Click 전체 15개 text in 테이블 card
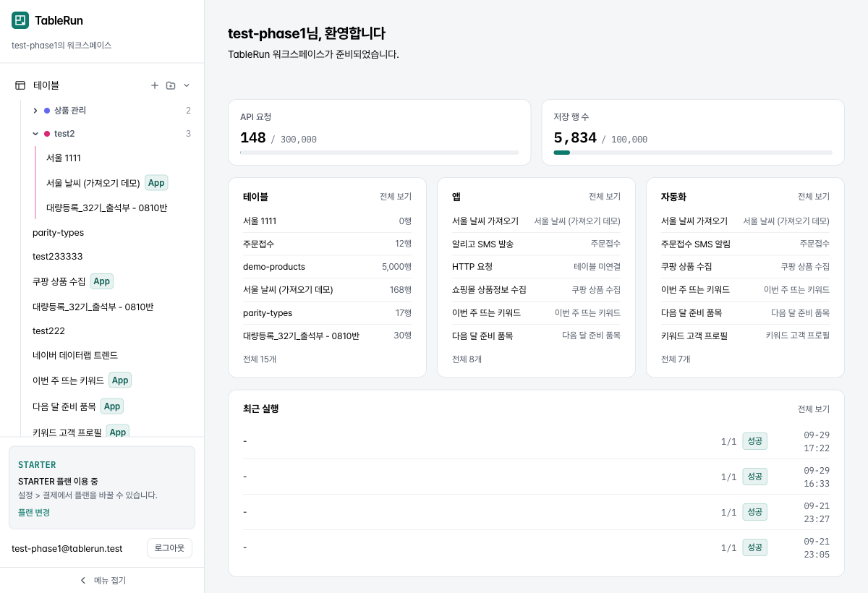868x593 pixels. (260, 359)
